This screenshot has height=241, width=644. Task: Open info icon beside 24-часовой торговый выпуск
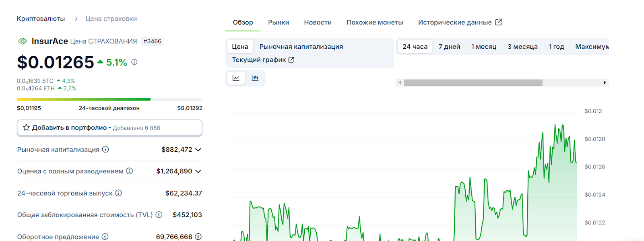click(118, 193)
